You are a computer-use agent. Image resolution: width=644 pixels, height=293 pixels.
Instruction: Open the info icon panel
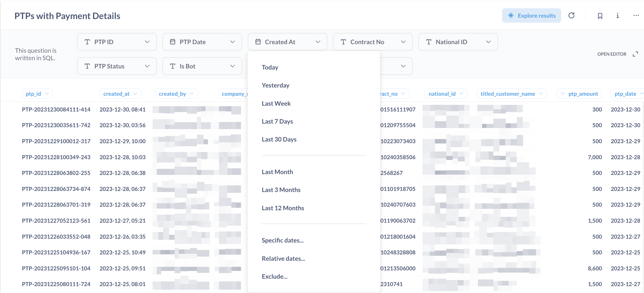pyautogui.click(x=618, y=16)
